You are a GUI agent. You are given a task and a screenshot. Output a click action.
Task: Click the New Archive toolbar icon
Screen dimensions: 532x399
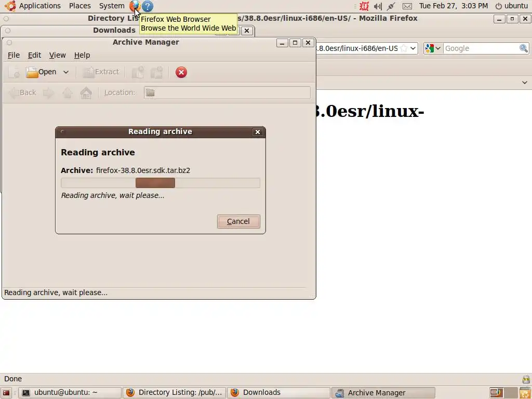14,72
